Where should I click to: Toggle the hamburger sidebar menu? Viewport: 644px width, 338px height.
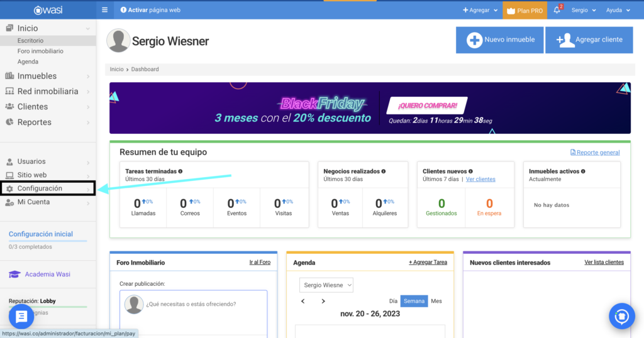click(x=105, y=10)
